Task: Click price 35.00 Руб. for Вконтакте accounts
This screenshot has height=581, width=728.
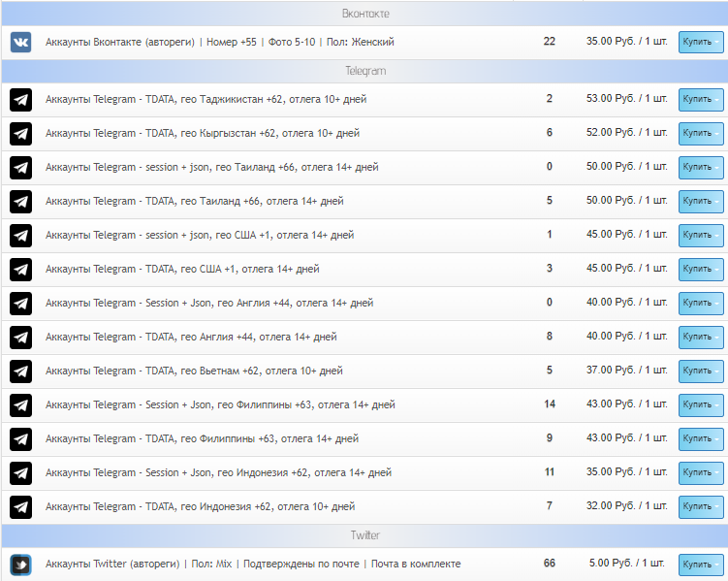Action: 627,42
